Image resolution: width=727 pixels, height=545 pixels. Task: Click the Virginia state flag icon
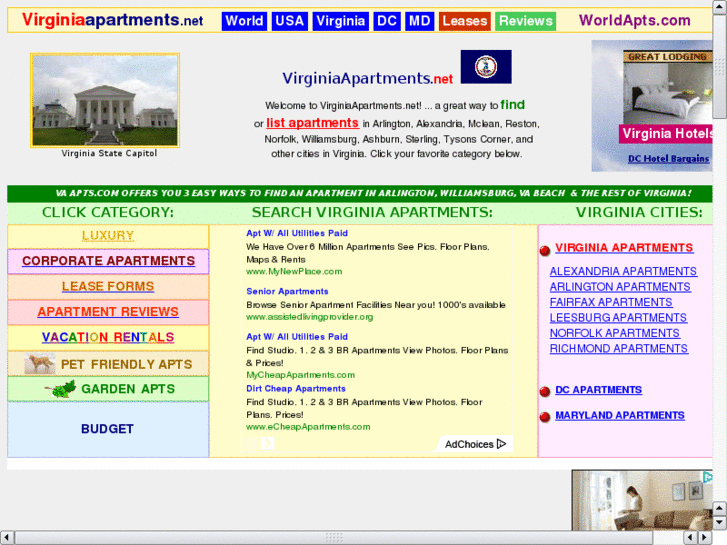tap(486, 67)
